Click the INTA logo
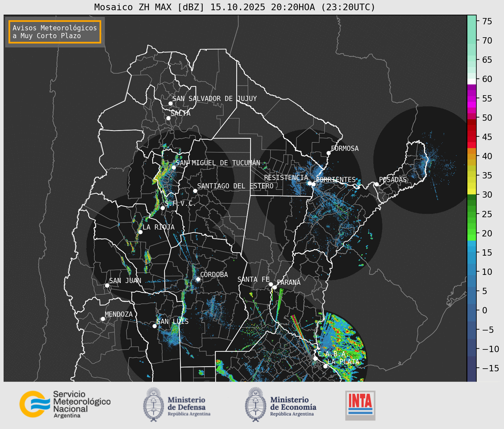 click(x=360, y=405)
